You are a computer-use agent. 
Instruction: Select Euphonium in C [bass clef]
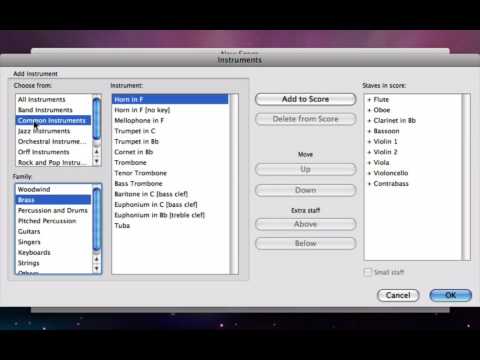pyautogui.click(x=171, y=204)
